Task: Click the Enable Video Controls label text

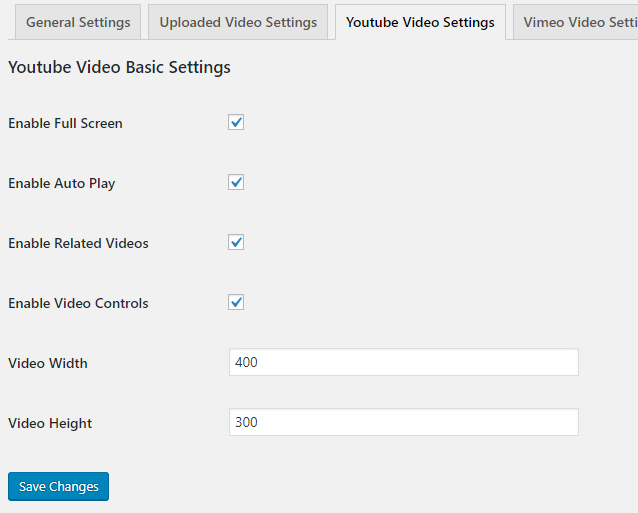Action: [x=78, y=303]
